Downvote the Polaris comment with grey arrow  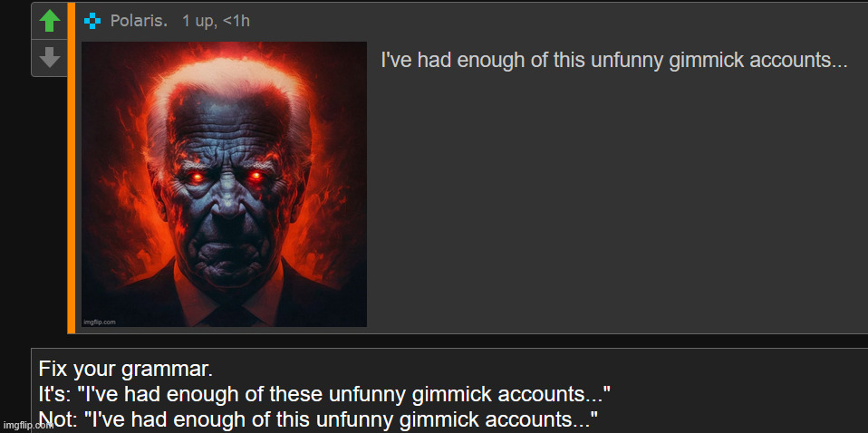point(50,57)
